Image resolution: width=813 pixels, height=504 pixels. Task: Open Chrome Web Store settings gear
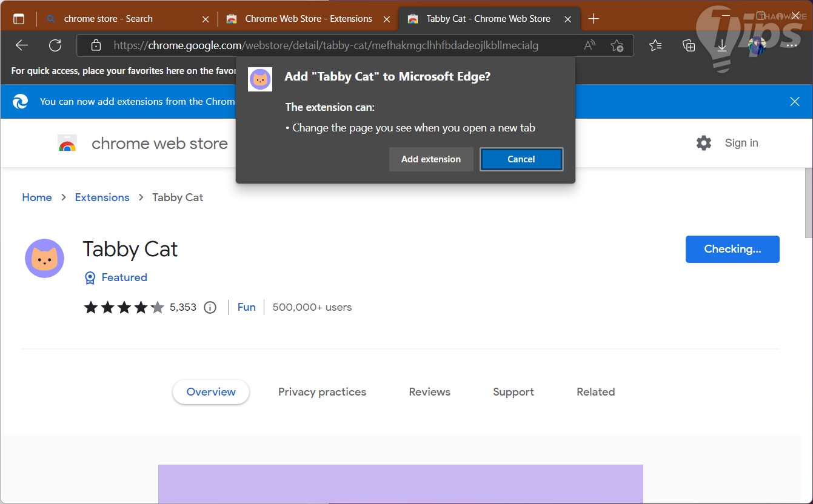coord(704,143)
